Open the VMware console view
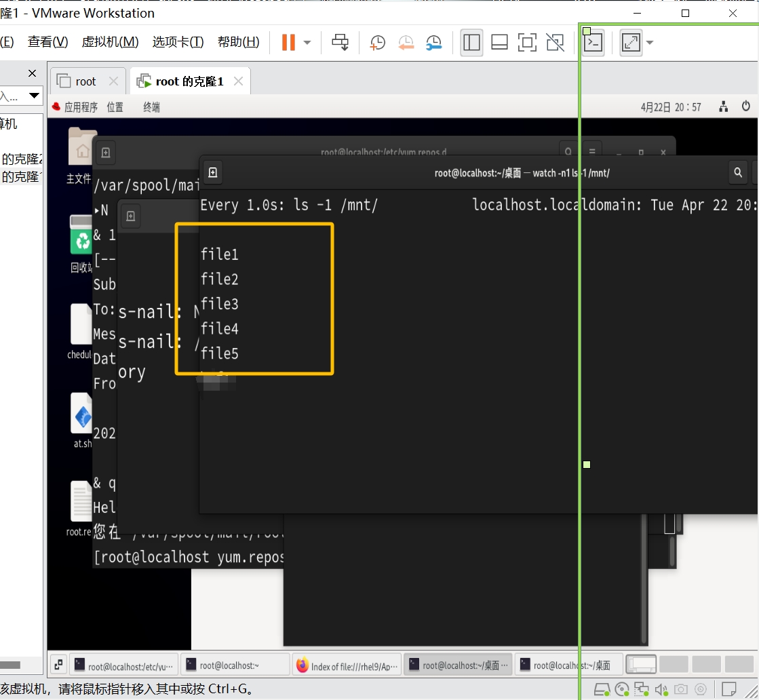759x700 pixels. click(x=593, y=43)
